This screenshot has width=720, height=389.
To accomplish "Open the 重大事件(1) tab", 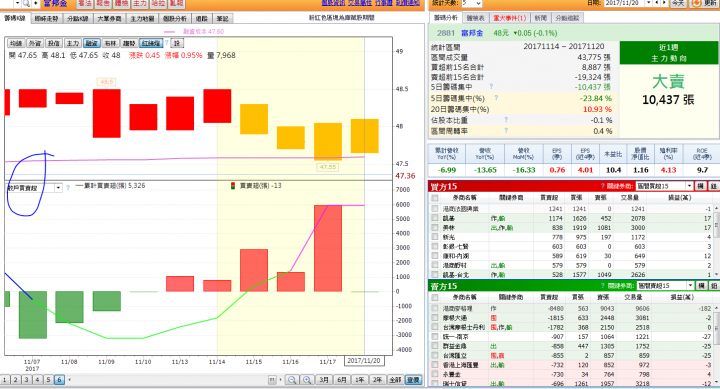I will point(509,18).
